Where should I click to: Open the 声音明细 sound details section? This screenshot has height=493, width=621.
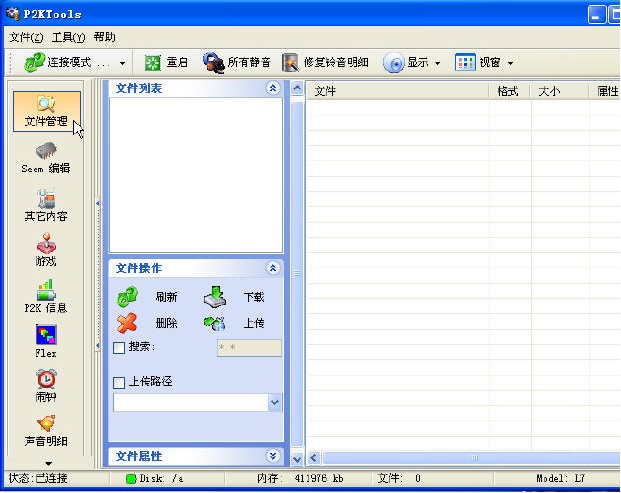point(46,431)
